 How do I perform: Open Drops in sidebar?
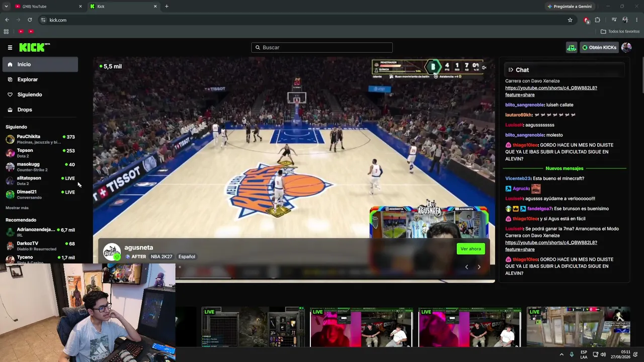coord(40,110)
